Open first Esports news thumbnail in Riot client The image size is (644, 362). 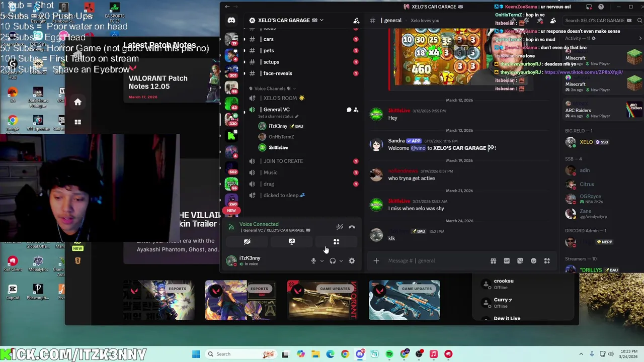point(159,300)
